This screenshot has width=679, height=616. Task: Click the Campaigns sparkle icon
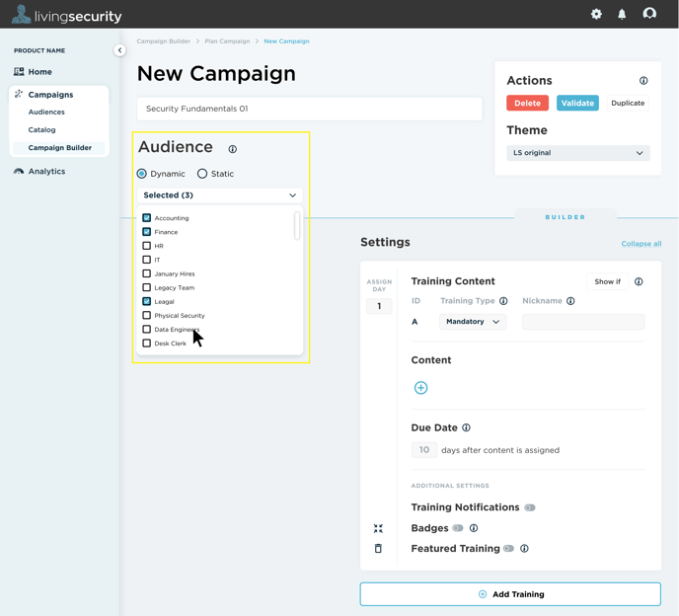coord(19,94)
